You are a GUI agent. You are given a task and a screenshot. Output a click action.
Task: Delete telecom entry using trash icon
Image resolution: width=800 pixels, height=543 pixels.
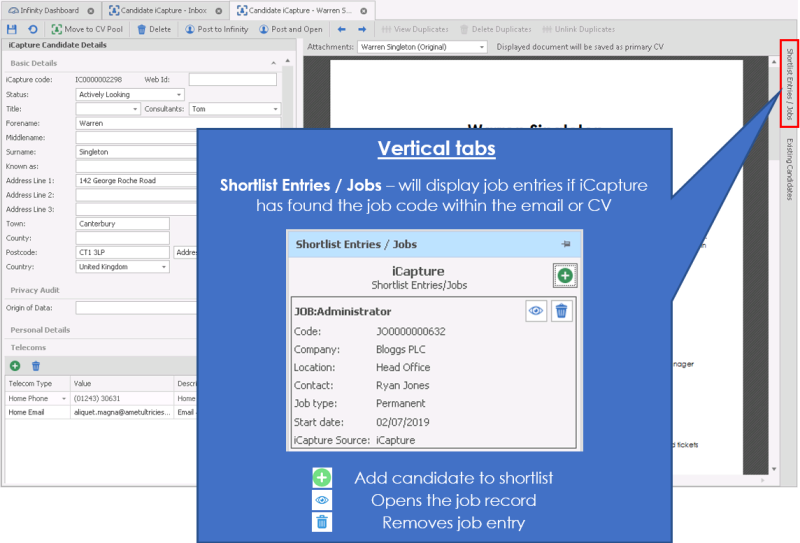[x=36, y=367]
